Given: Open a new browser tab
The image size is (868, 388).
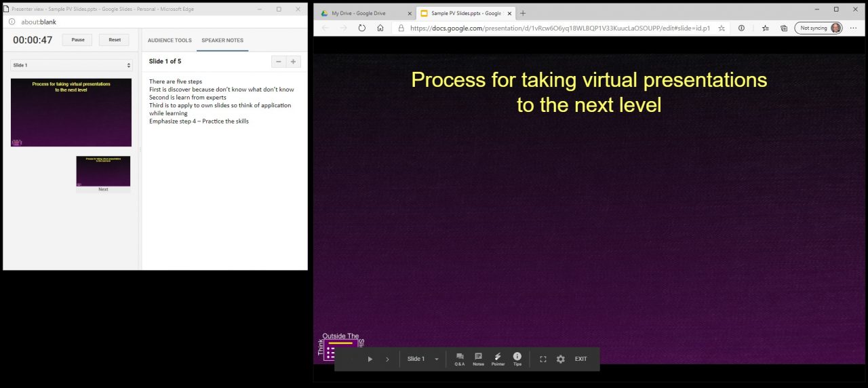Looking at the screenshot, I should [523, 13].
